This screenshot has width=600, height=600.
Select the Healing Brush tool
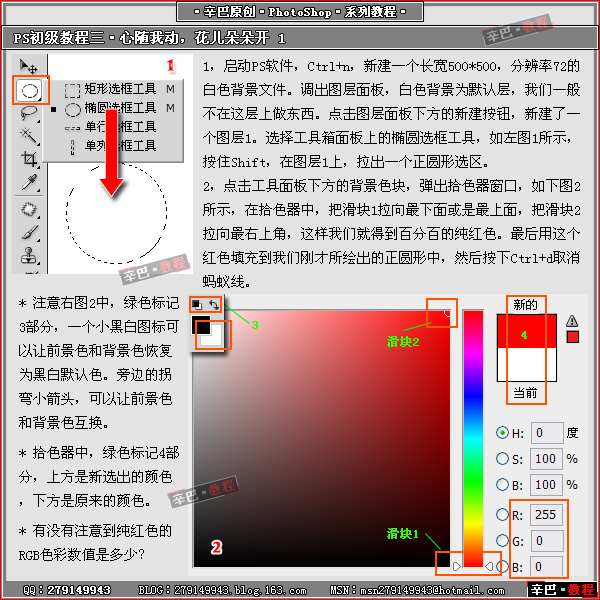click(x=29, y=210)
